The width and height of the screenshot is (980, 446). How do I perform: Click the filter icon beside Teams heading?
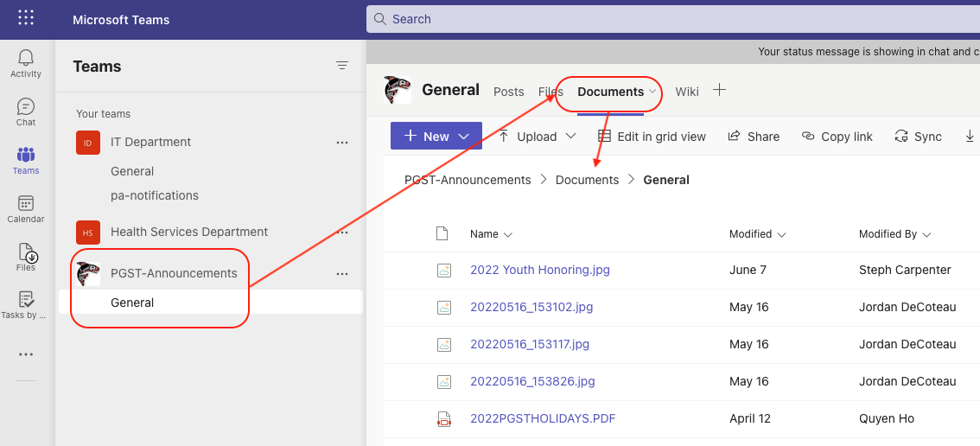click(342, 65)
